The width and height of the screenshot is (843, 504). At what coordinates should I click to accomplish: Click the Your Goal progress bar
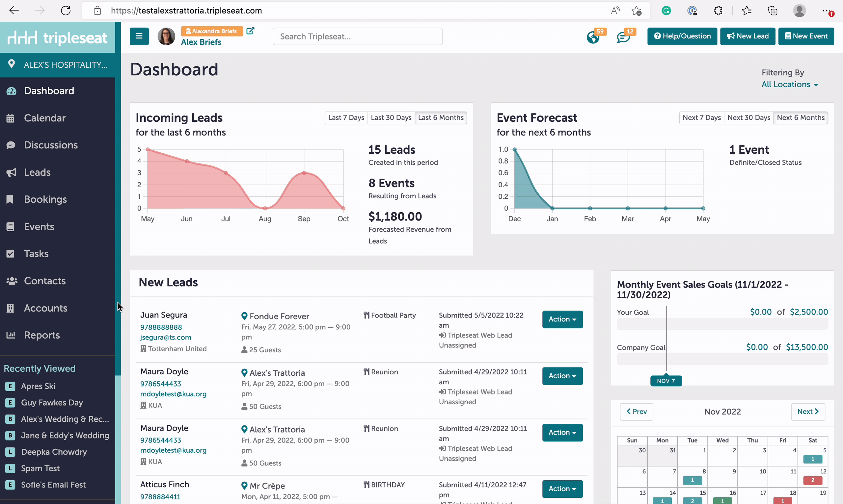[722, 324]
